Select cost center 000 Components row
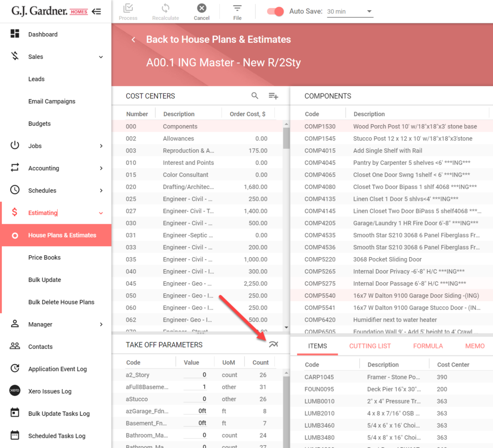Screen dimensions: 493x448 point(197,127)
